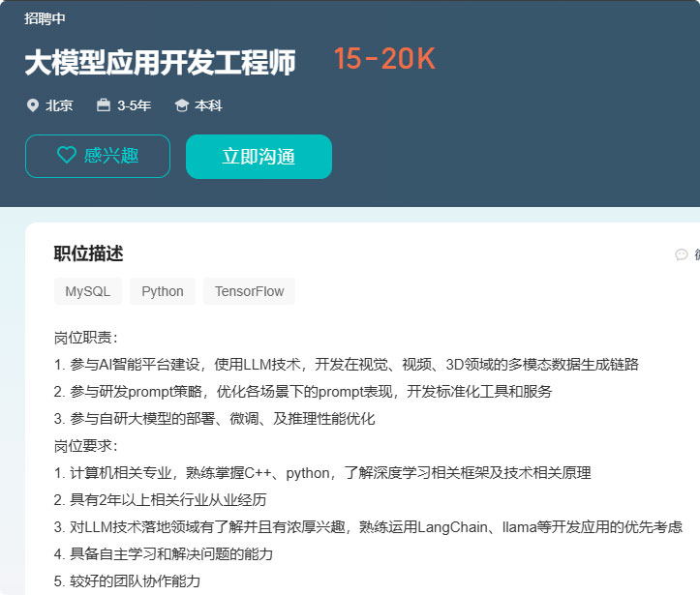Click the 招聘中 status label
The image size is (700, 595).
45,18
